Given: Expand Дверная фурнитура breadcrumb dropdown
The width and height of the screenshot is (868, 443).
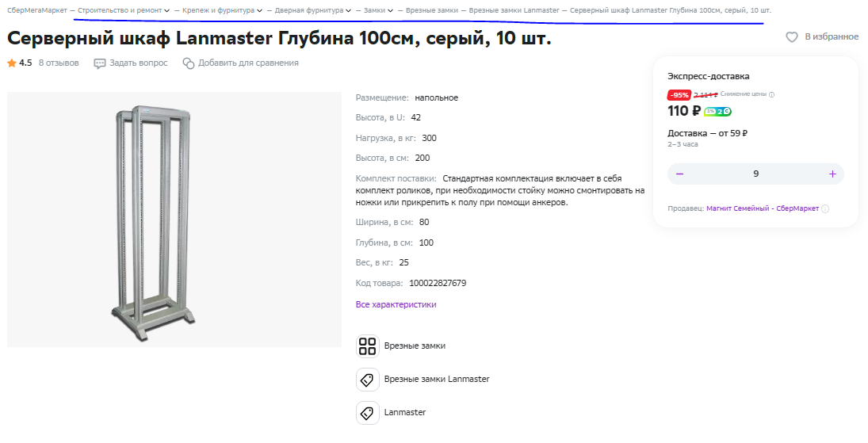Looking at the screenshot, I should pos(348,10).
